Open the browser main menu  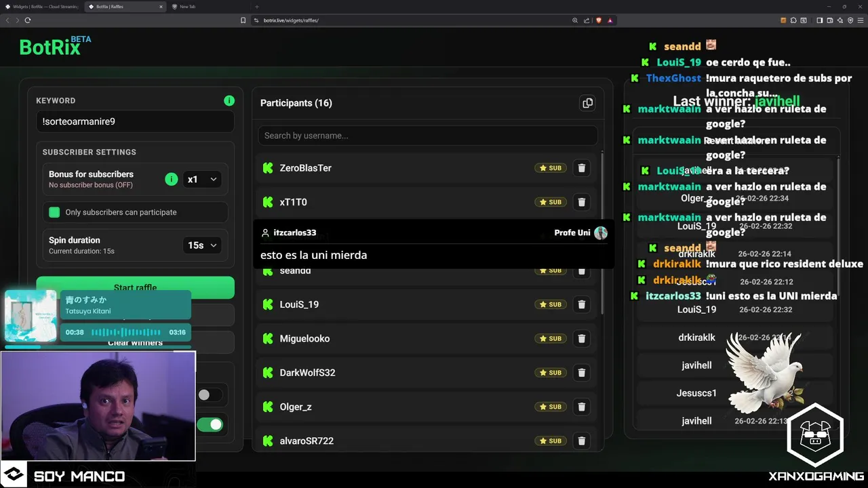point(861,20)
